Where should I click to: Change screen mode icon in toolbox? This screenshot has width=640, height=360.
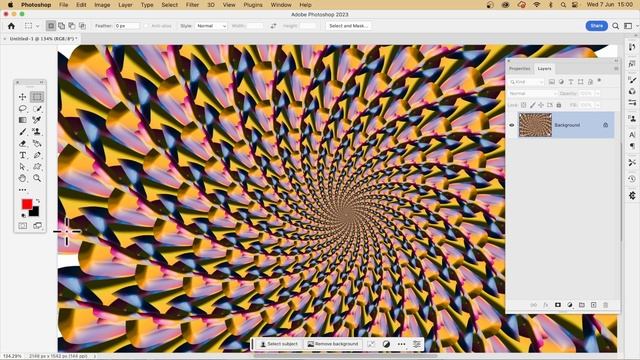point(37,226)
